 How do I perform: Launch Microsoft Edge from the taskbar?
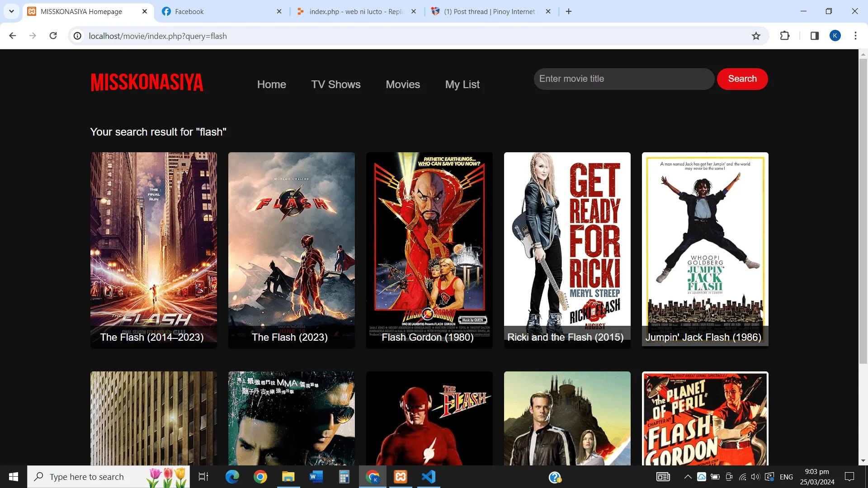232,477
